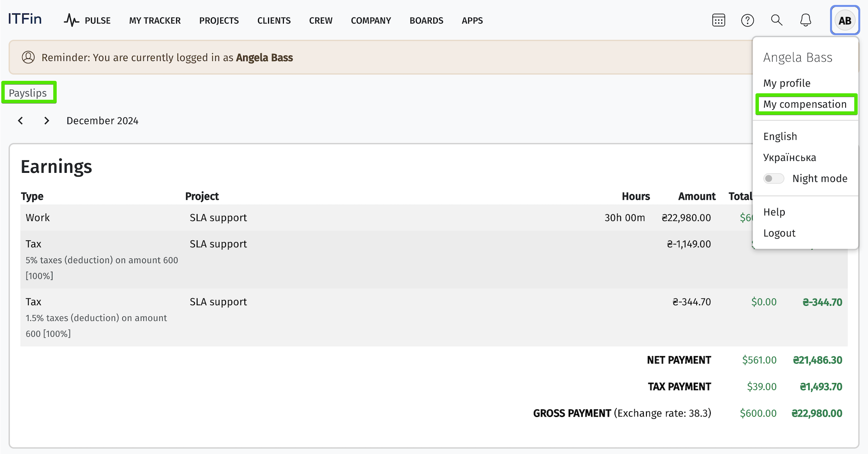Viewport: 868px width, 454px height.
Task: Click the 1.5% taxes deduction description
Action: pos(96,326)
